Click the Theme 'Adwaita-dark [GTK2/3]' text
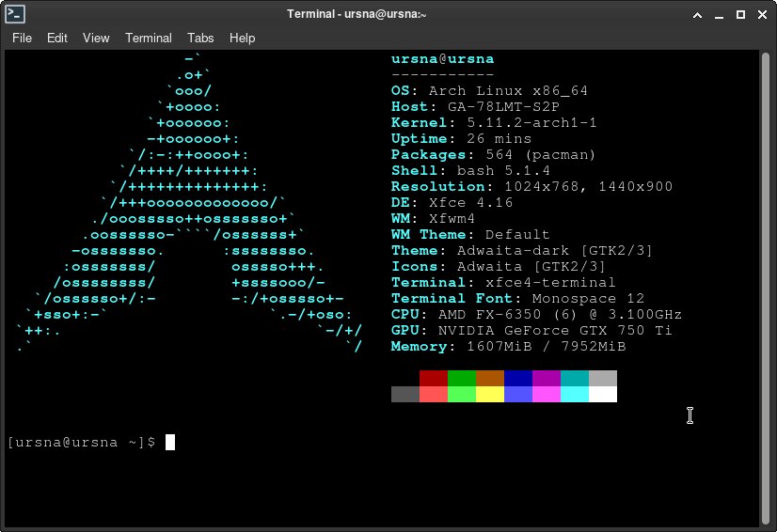 point(554,250)
